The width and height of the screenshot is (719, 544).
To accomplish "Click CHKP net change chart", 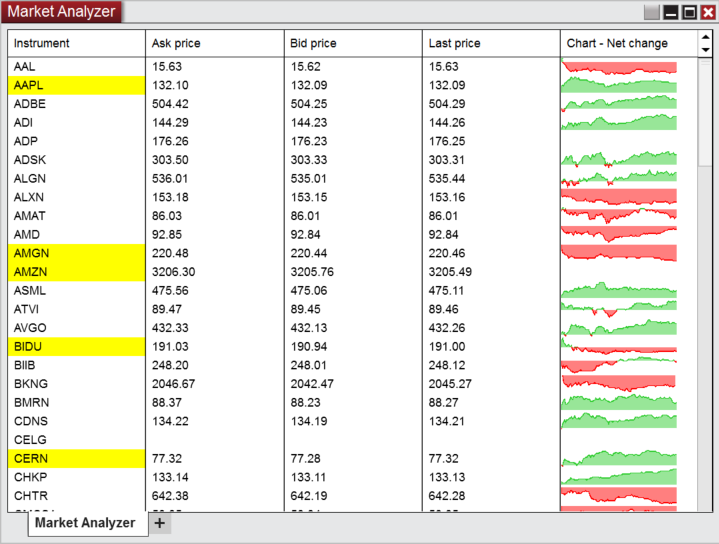I will pyautogui.click(x=619, y=477).
